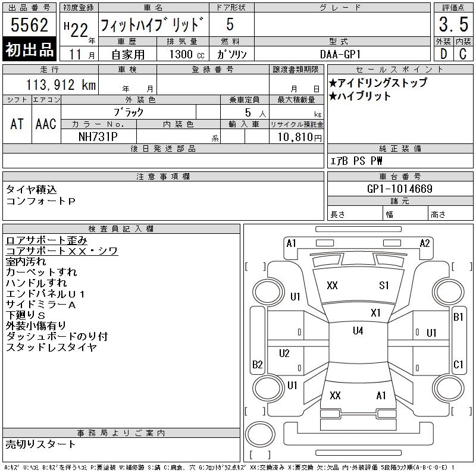Click the underlined ロアサポート歪み note
Screen dimensions: 476x476
(x=46, y=240)
